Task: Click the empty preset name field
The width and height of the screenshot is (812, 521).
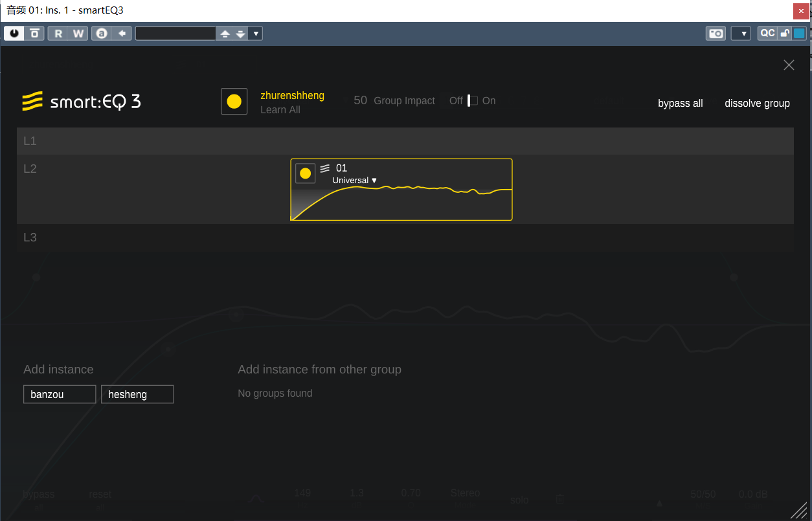Action: point(175,34)
